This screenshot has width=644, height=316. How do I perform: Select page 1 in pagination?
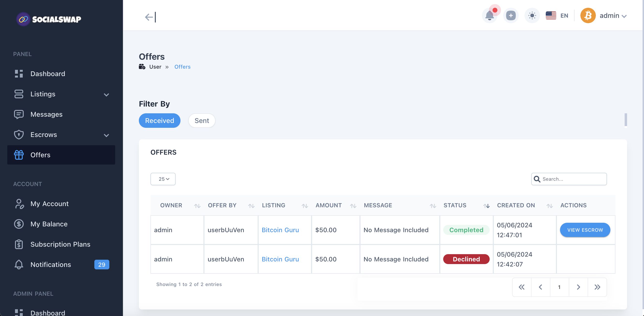click(x=559, y=287)
